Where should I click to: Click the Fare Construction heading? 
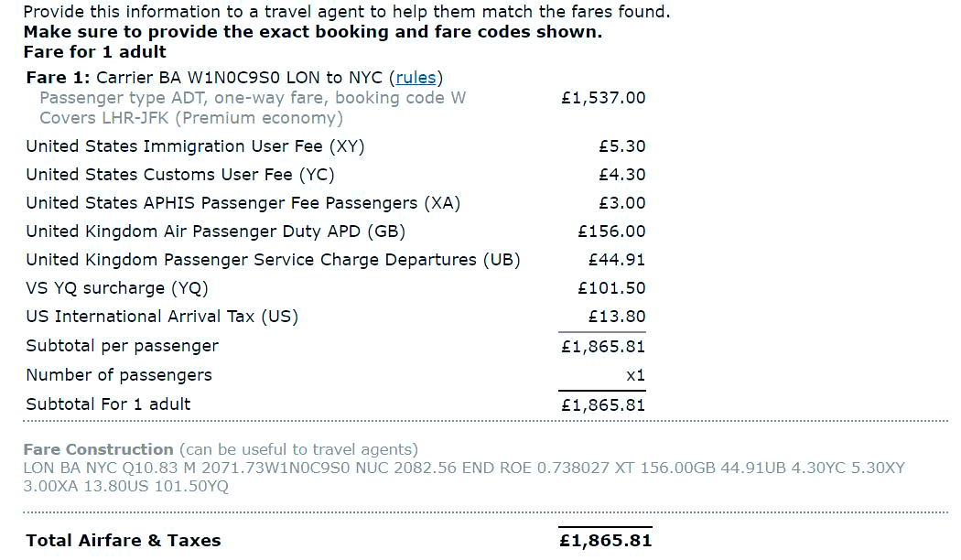(98, 449)
